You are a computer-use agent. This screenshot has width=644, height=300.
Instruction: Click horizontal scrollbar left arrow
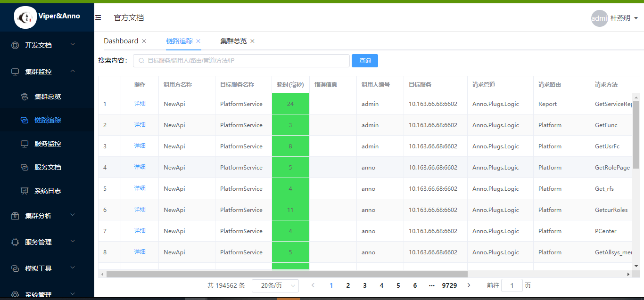tap(103, 274)
